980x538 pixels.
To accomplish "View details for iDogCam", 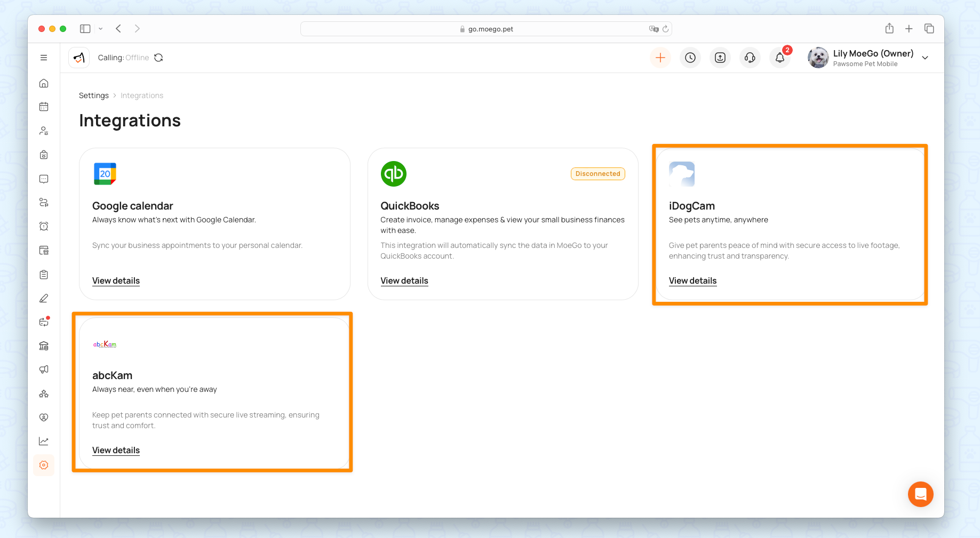I will (x=692, y=281).
